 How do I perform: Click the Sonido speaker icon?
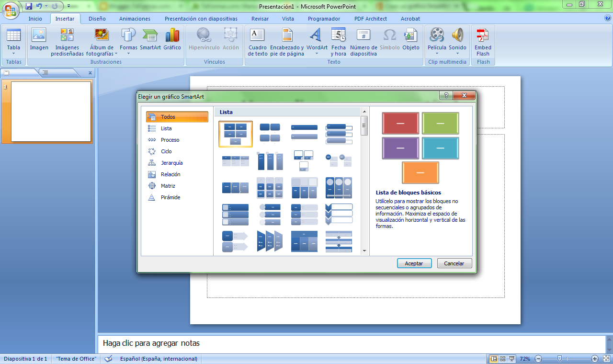(457, 36)
